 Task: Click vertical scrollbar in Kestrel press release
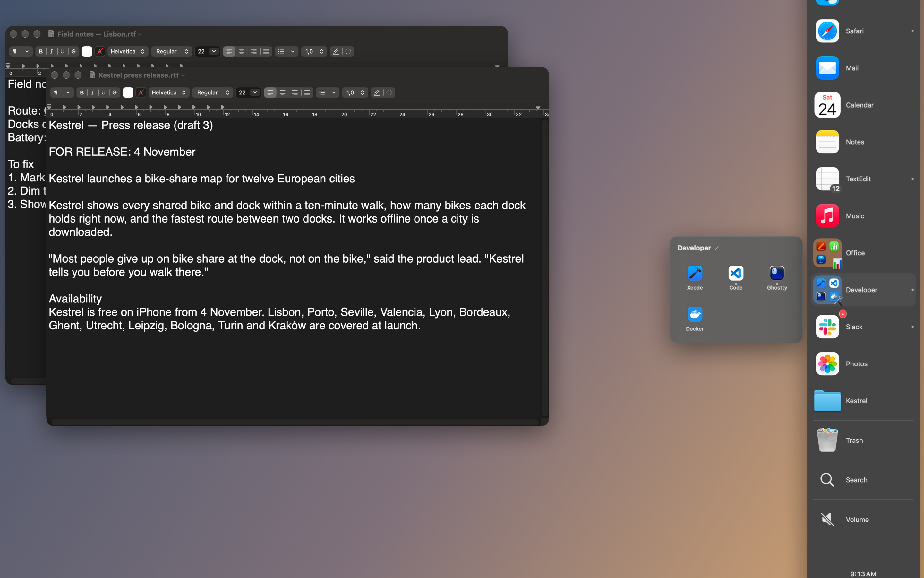[x=545, y=267]
